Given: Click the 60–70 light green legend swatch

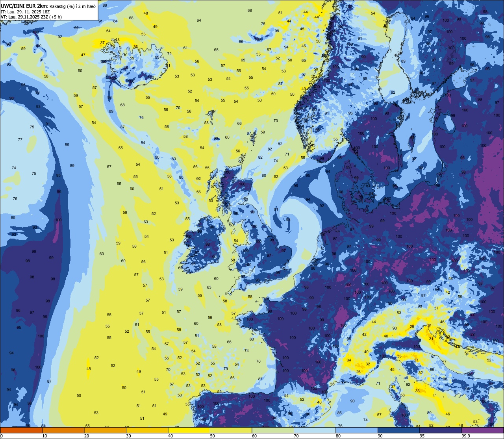Looking at the screenshot, I should (273, 430).
